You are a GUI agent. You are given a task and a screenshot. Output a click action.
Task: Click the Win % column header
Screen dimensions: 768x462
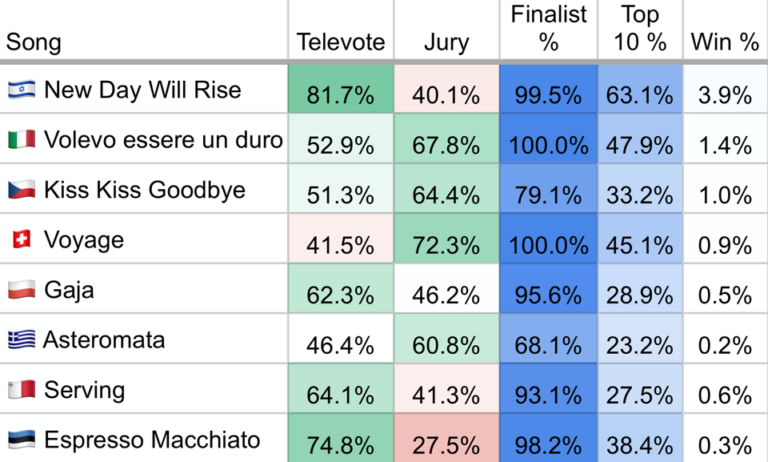725,42
